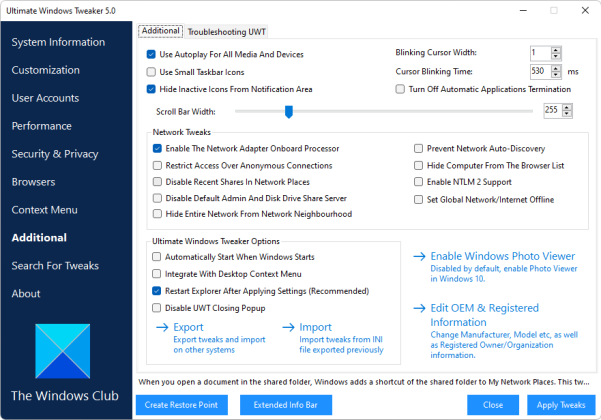Screen dimensions: 601x420
Task: Check Prevent Network Auto-Discovery
Action: [x=419, y=148]
